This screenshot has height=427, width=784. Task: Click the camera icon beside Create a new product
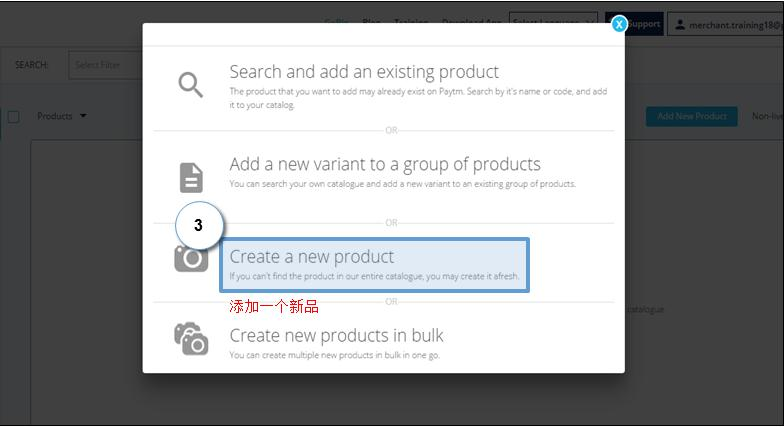pyautogui.click(x=191, y=259)
